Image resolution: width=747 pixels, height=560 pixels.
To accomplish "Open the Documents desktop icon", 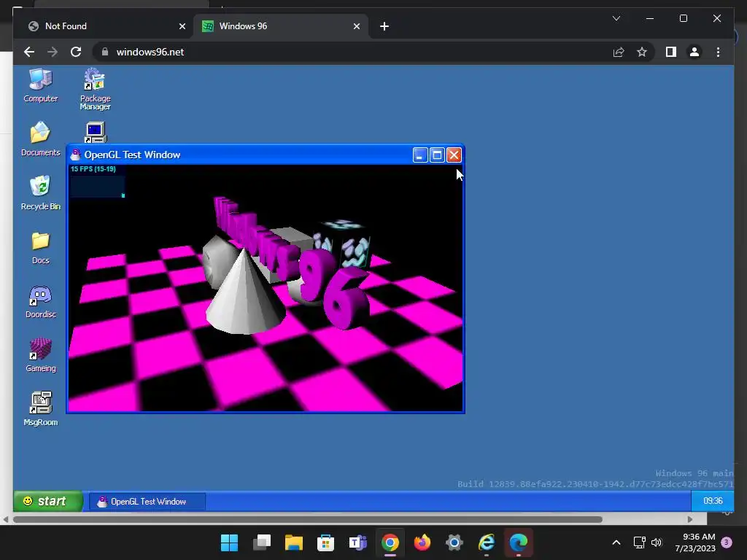I will click(x=41, y=139).
